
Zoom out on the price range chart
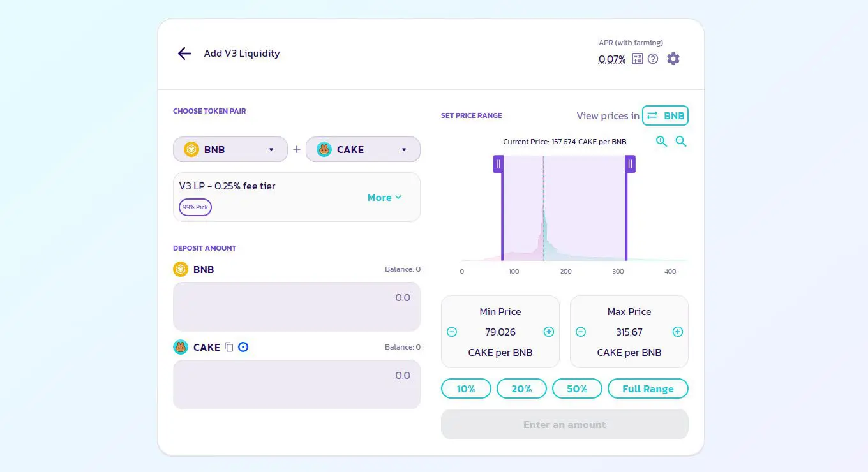[681, 142]
